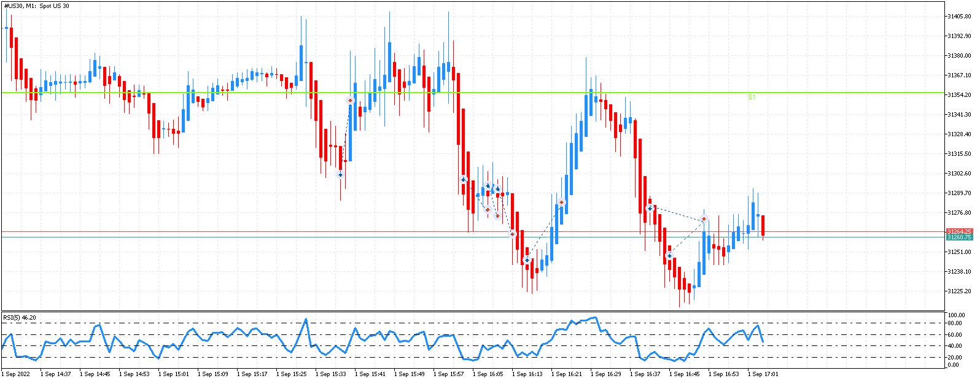
Task: Click time label 1 Sep 14:45
Action: 95,374
